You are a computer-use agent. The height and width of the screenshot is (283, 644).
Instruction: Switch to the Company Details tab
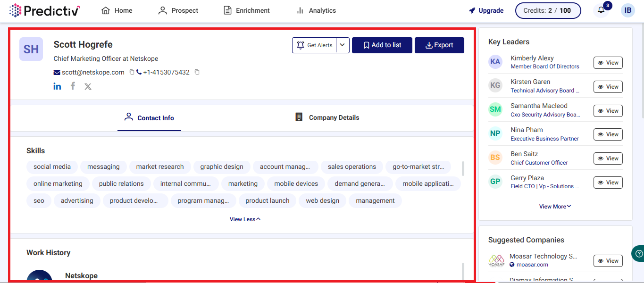tap(327, 117)
